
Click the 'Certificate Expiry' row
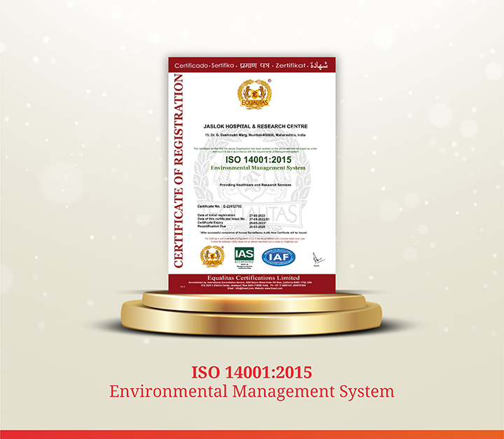click(x=232, y=223)
